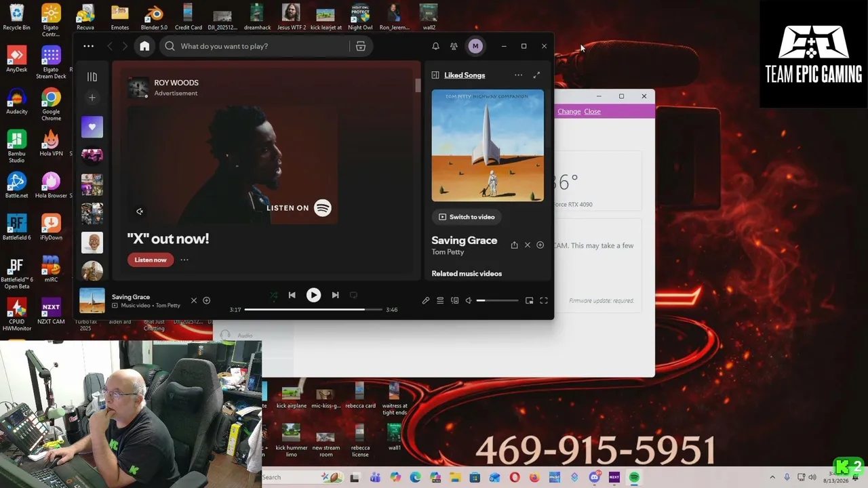Collapse Your Library sidebar icon
Screen dimensions: 868x488
[x=92, y=77]
